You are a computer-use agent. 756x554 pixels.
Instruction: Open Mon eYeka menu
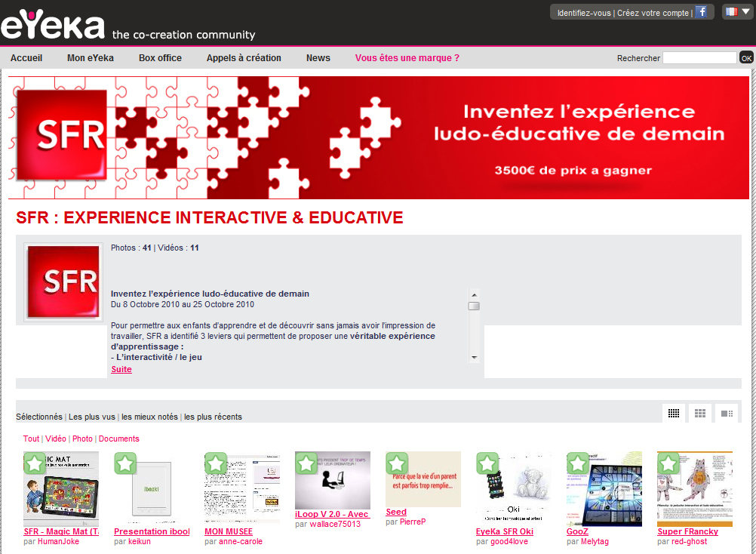tap(90, 58)
